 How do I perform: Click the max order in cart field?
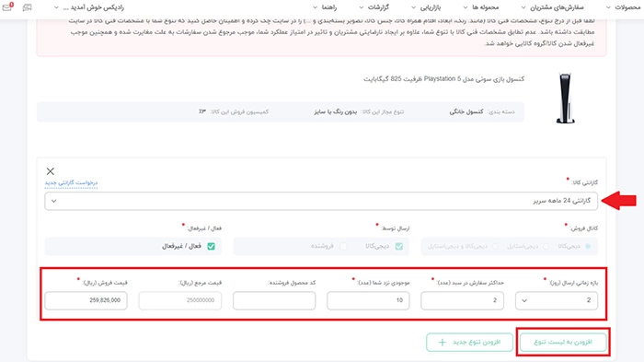point(462,300)
